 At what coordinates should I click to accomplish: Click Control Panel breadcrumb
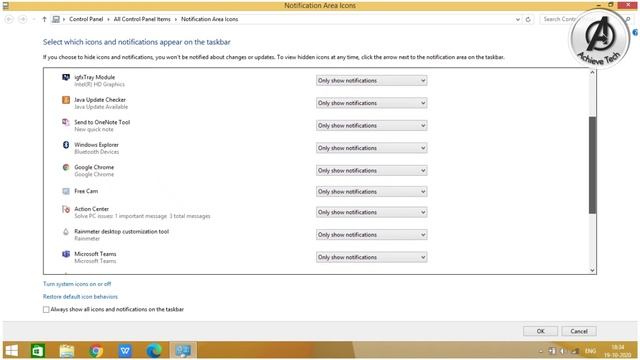click(86, 19)
